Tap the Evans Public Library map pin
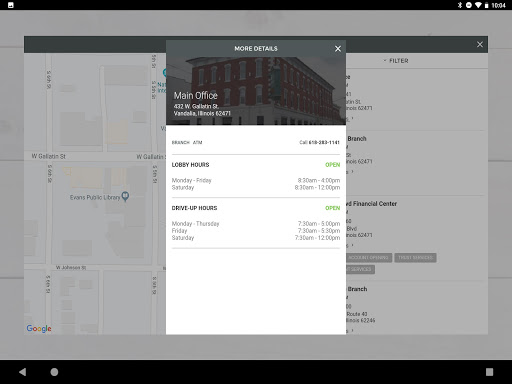The width and height of the screenshot is (512, 384). pyautogui.click(x=125, y=196)
